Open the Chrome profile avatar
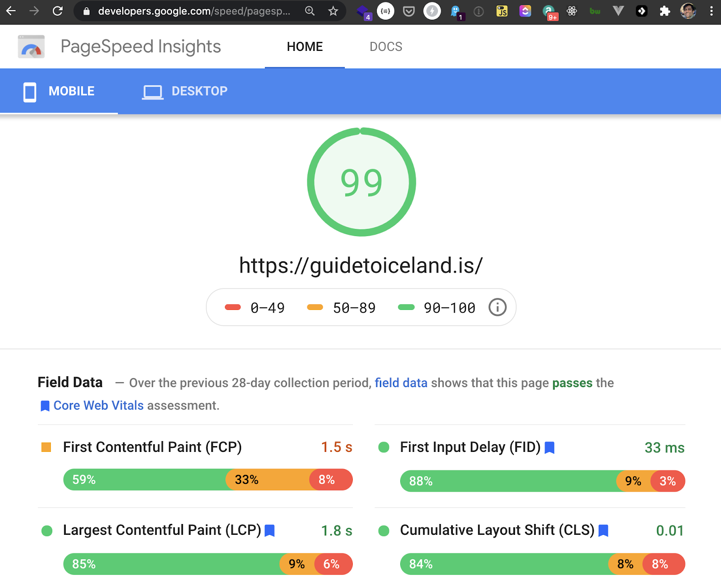Viewport: 721px width, 588px height. pyautogui.click(x=688, y=11)
